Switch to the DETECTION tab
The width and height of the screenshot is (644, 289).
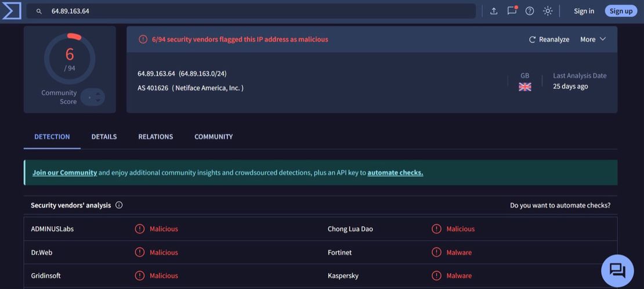(52, 136)
